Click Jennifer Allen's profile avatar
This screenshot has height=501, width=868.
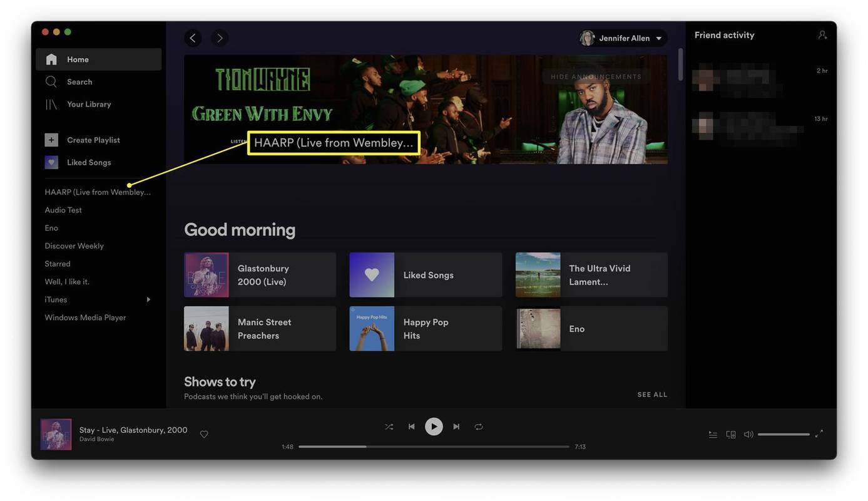click(587, 38)
